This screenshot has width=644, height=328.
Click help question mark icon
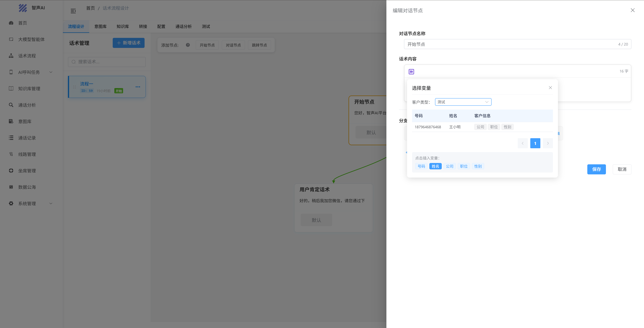pos(188,45)
